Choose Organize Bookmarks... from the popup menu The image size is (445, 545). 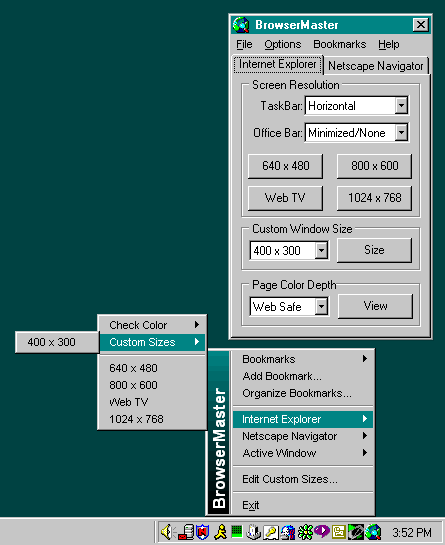303,393
